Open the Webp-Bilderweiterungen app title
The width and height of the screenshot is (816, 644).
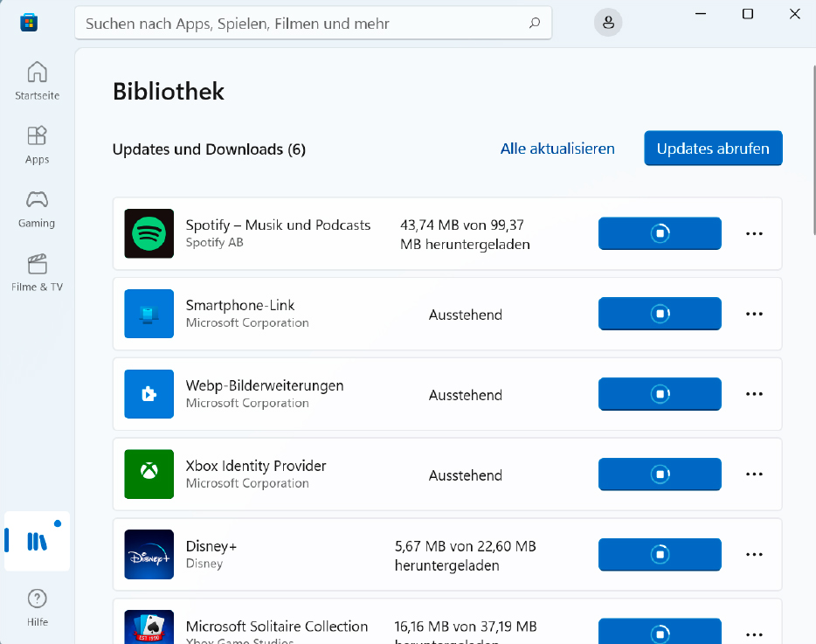[265, 385]
